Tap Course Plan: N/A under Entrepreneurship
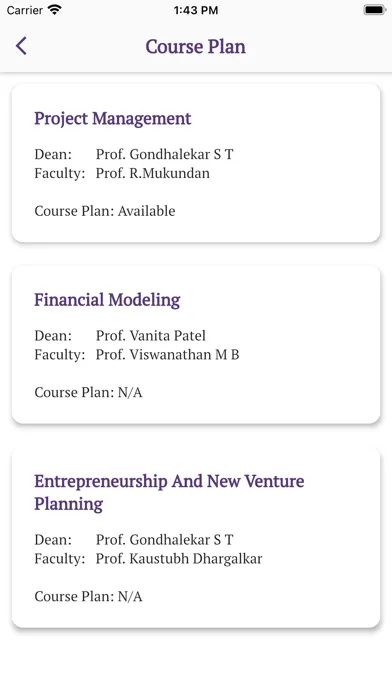Viewport: 392px width, 696px height. click(x=88, y=596)
